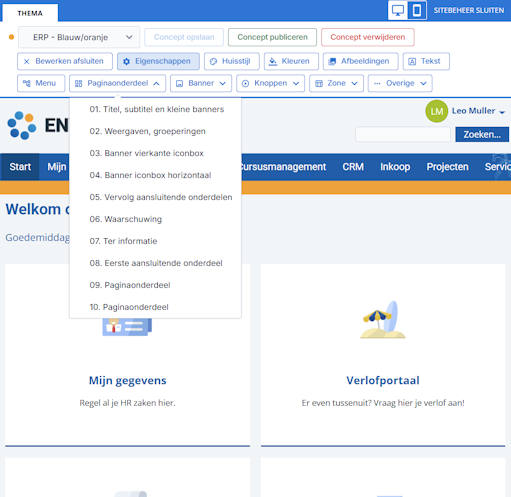511x497 pixels.
Task: Expand the Knoppen dropdown chevron
Action: click(296, 84)
